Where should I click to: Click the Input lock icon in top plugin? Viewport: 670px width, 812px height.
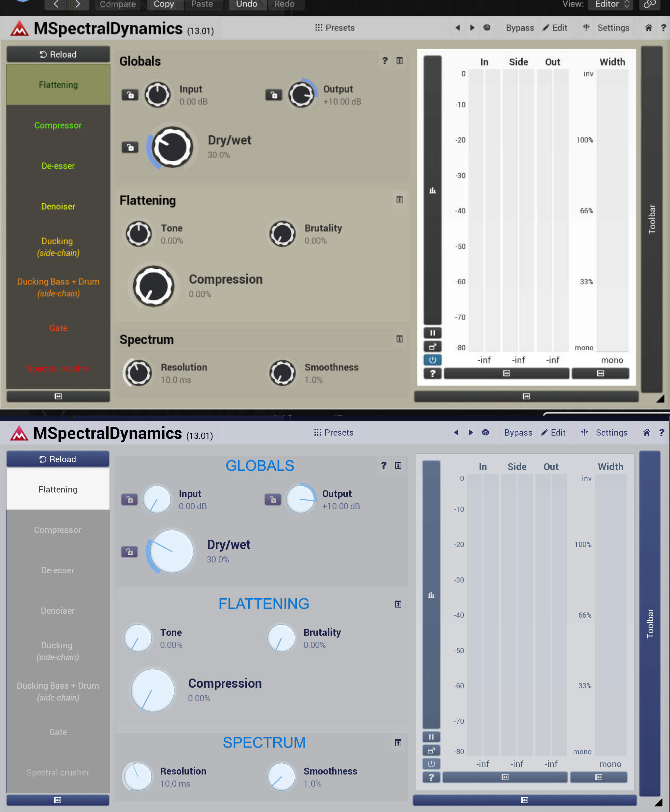pos(130,95)
